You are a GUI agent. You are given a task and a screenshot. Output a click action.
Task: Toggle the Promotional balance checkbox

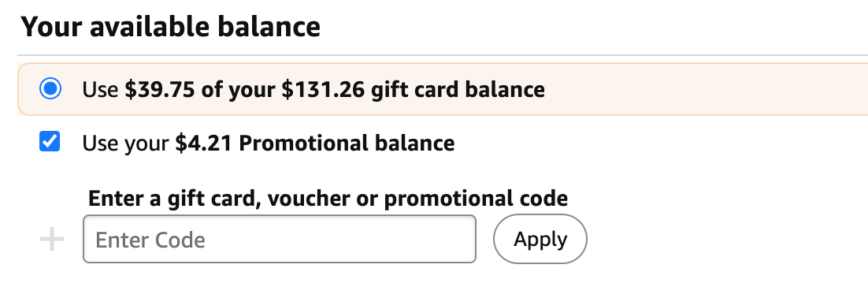coord(50,141)
